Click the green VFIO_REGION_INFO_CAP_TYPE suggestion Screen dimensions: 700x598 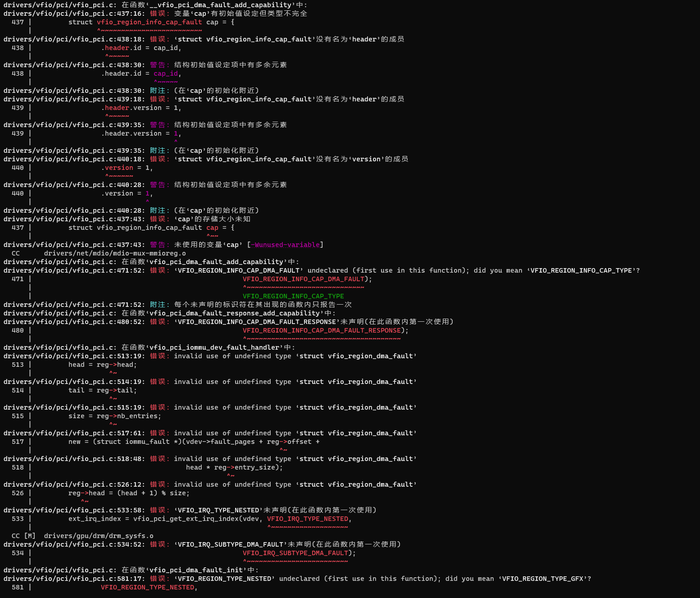tap(293, 296)
